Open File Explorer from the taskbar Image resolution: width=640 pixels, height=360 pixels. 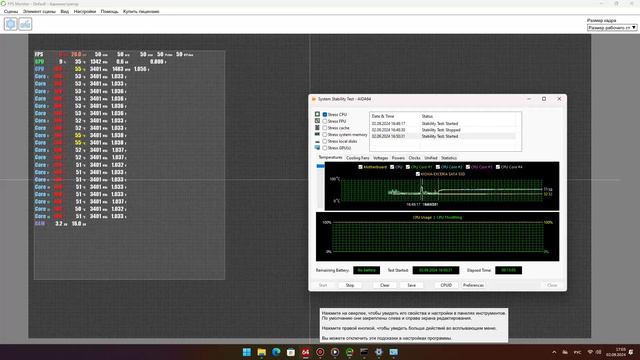(262, 352)
